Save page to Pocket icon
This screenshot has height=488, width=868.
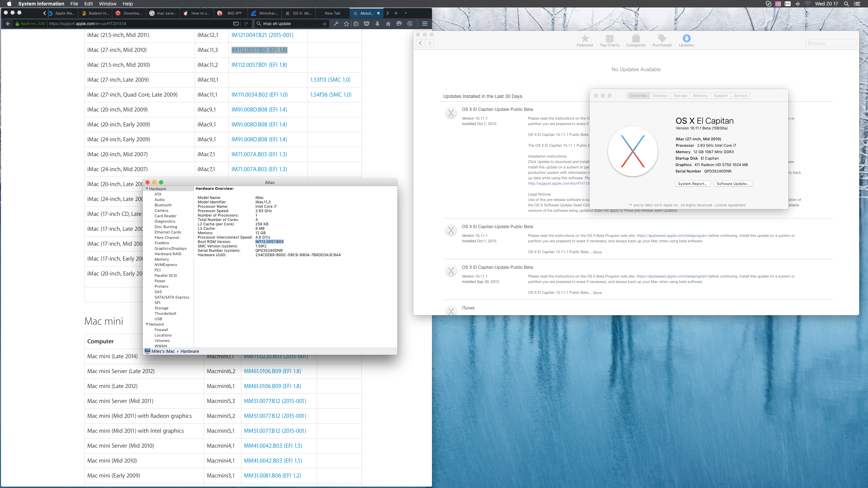point(367,24)
